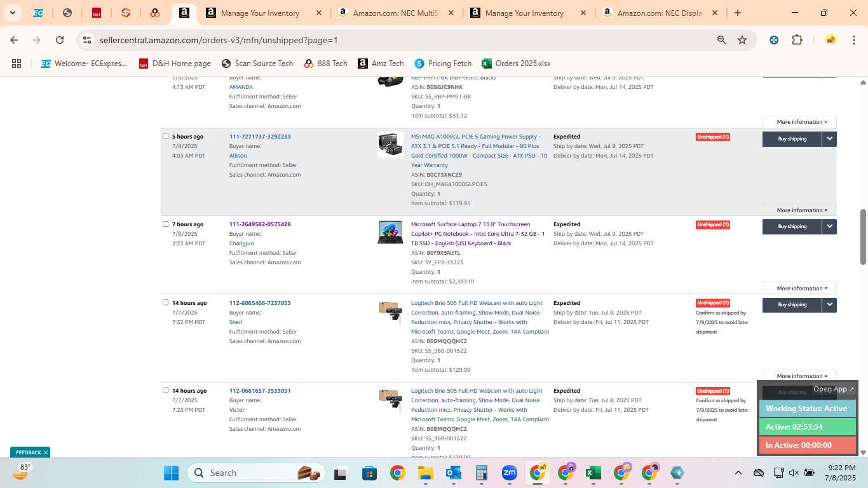Expand shipping options dropdown for Sheri's order

829,305
